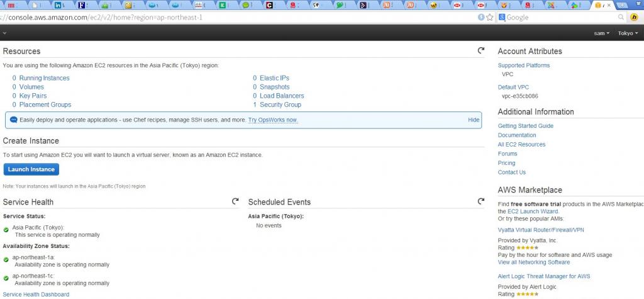644x299 pixels.
Task: Open the Pricing link
Action: (506, 163)
